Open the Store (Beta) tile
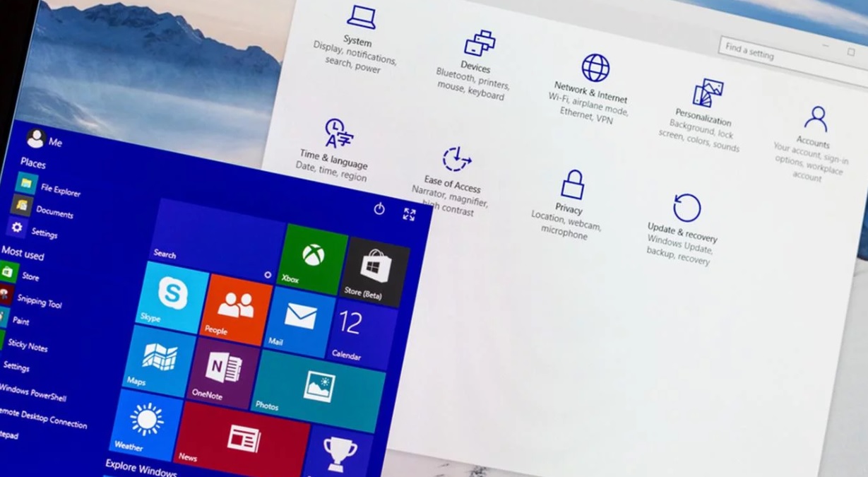 tap(375, 271)
